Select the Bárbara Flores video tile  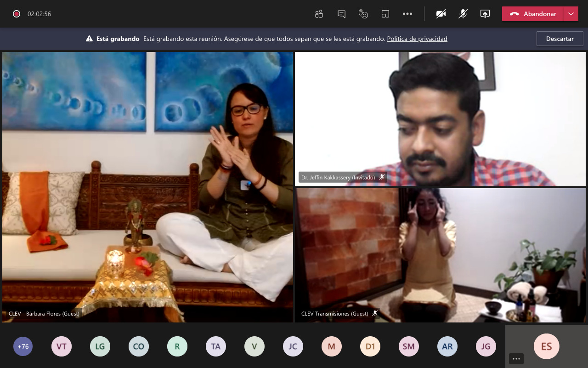pyautogui.click(x=147, y=186)
